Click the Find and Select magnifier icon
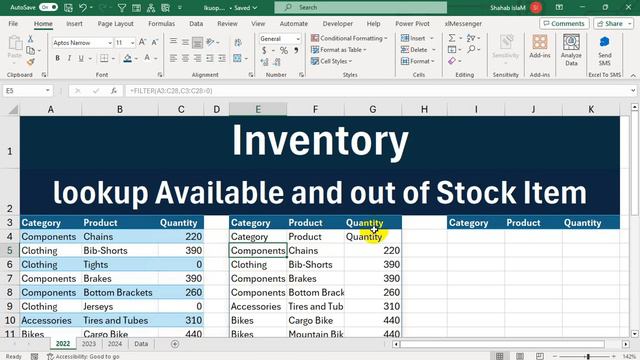This screenshot has width=640, height=360. (x=471, y=49)
